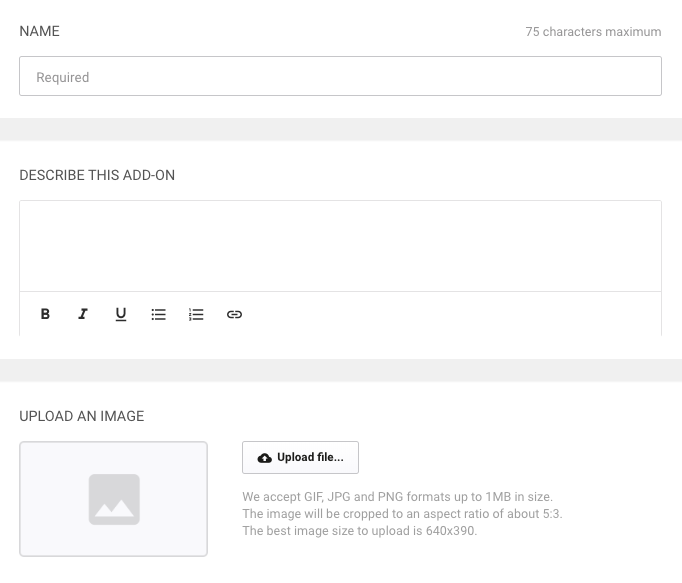Click the 5:3 aspect ratio cropping note
The width and height of the screenshot is (682, 583).
pos(402,514)
